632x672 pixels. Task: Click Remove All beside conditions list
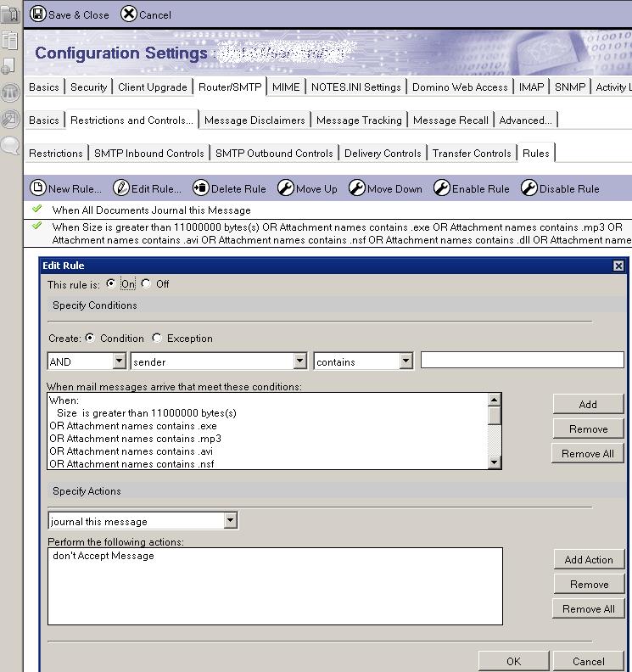coord(588,453)
